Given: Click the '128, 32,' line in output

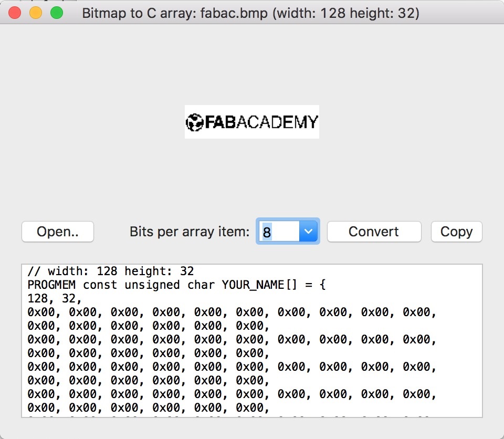Looking at the screenshot, I should 54,299.
